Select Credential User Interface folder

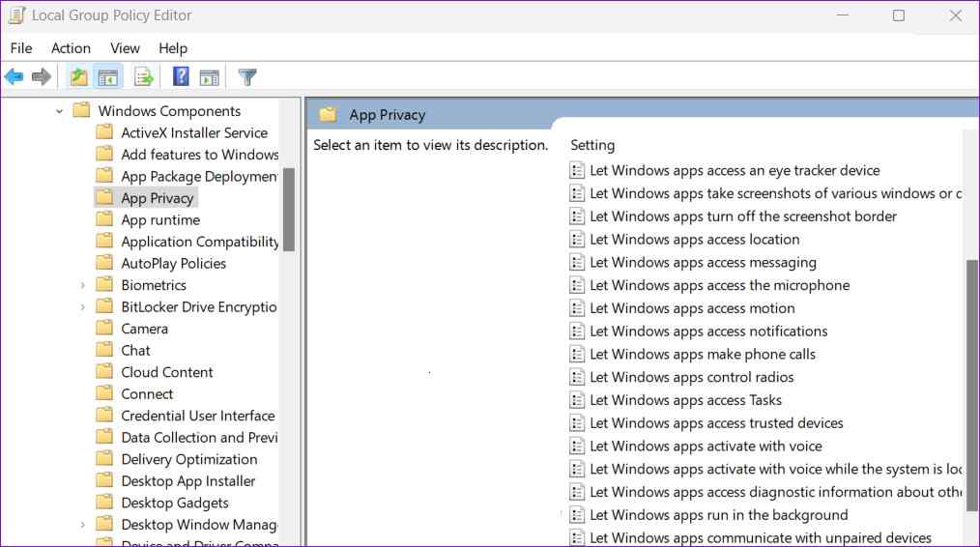coord(197,416)
